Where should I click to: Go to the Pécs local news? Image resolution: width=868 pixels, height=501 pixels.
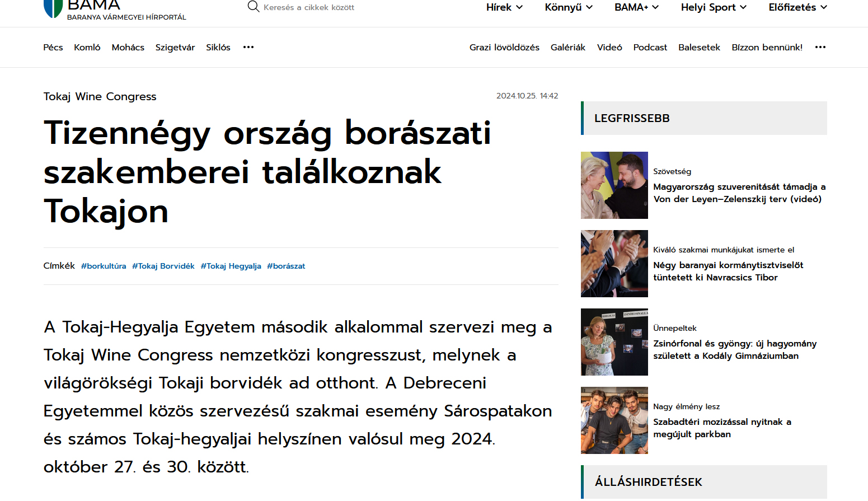(53, 48)
